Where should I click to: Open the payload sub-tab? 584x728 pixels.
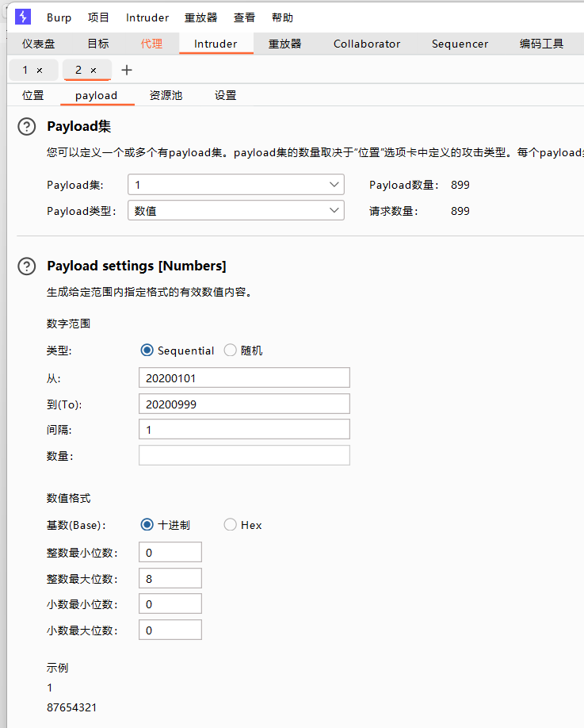[97, 95]
